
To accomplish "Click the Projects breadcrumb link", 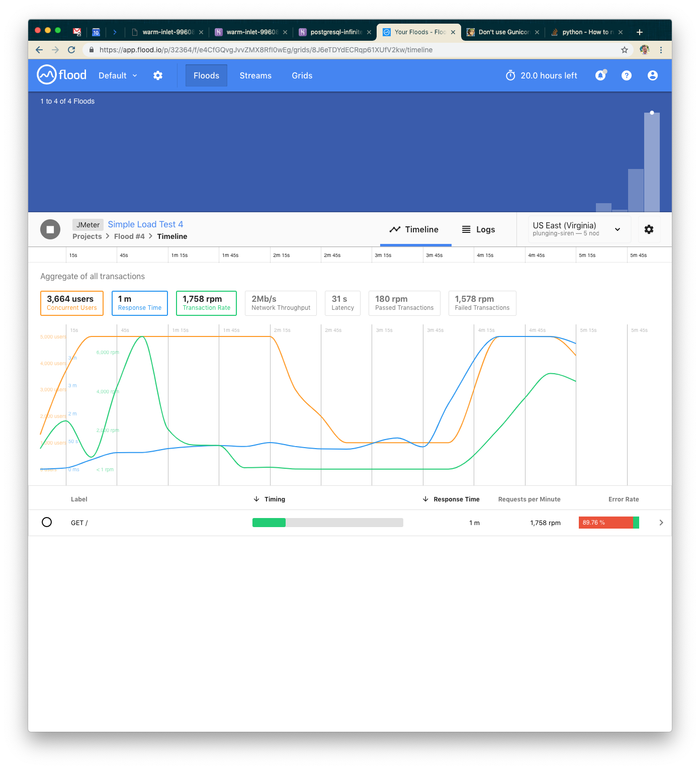I will point(87,236).
